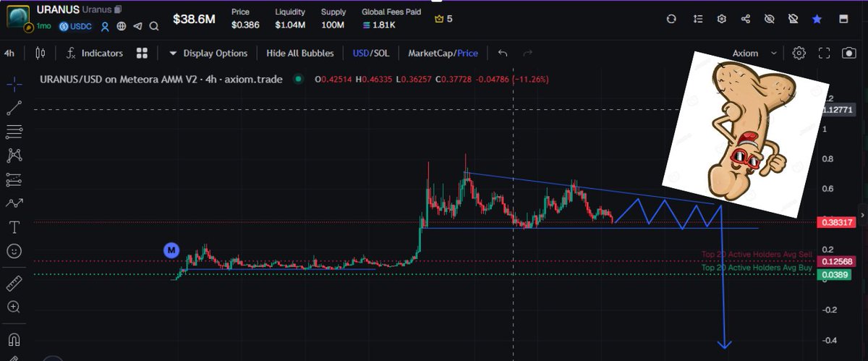Image resolution: width=868 pixels, height=361 pixels.
Task: Click the M marker bubble on chart
Action: (171, 250)
